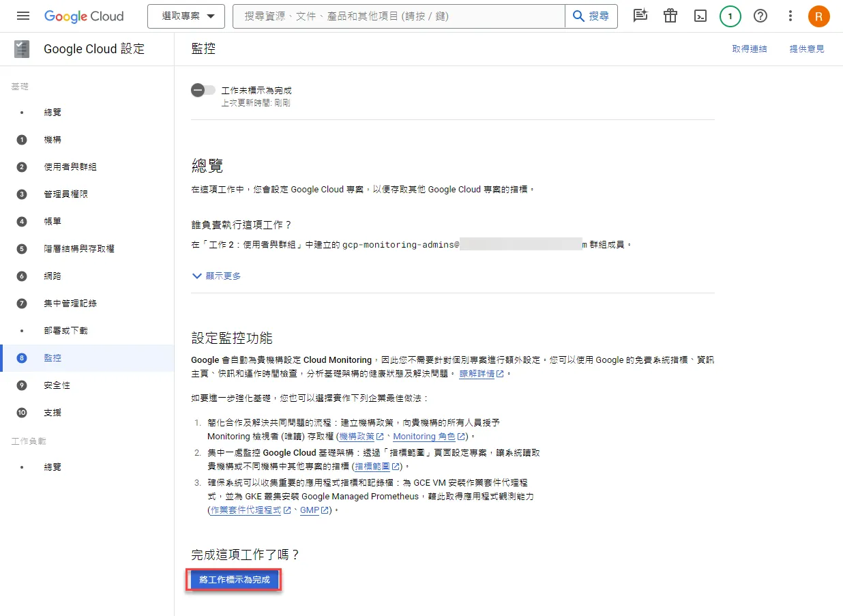Click 誰負責執行這項工作？ heading

pos(241,224)
